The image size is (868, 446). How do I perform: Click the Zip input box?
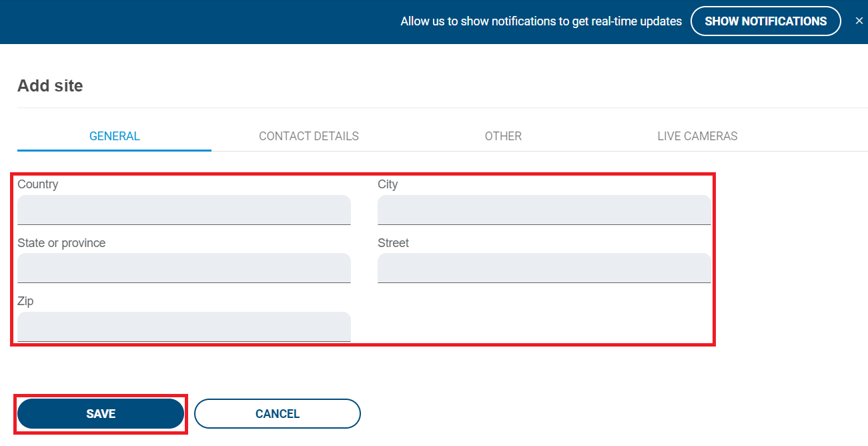point(184,326)
